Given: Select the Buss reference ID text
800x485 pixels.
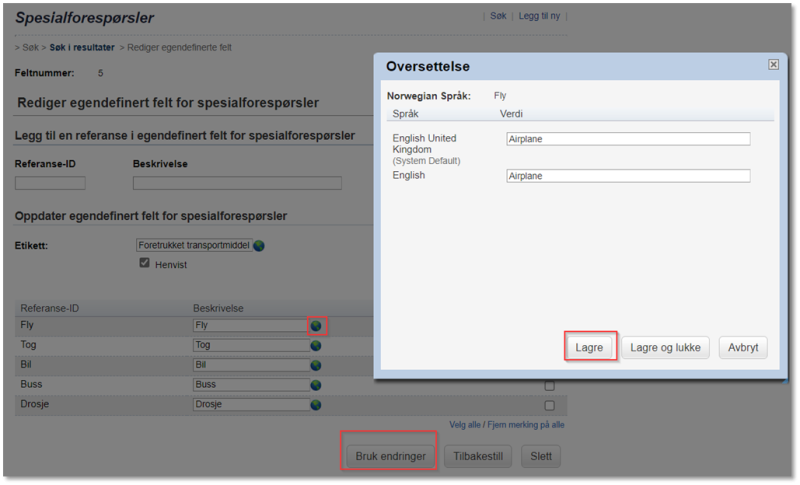Looking at the screenshot, I should (x=31, y=384).
